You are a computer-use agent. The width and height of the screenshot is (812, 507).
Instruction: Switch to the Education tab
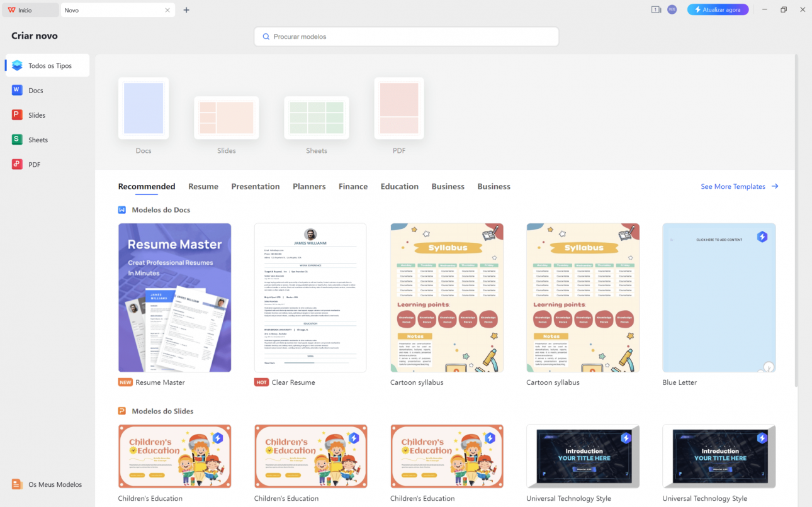(400, 186)
